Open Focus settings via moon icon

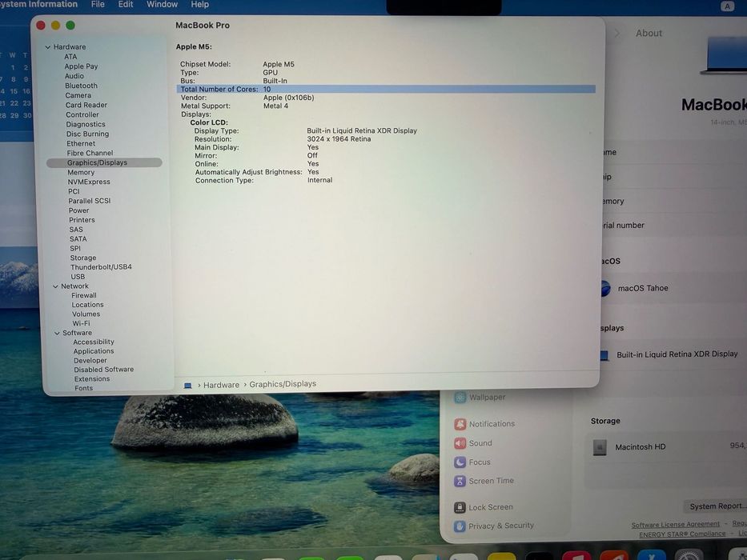point(460,462)
